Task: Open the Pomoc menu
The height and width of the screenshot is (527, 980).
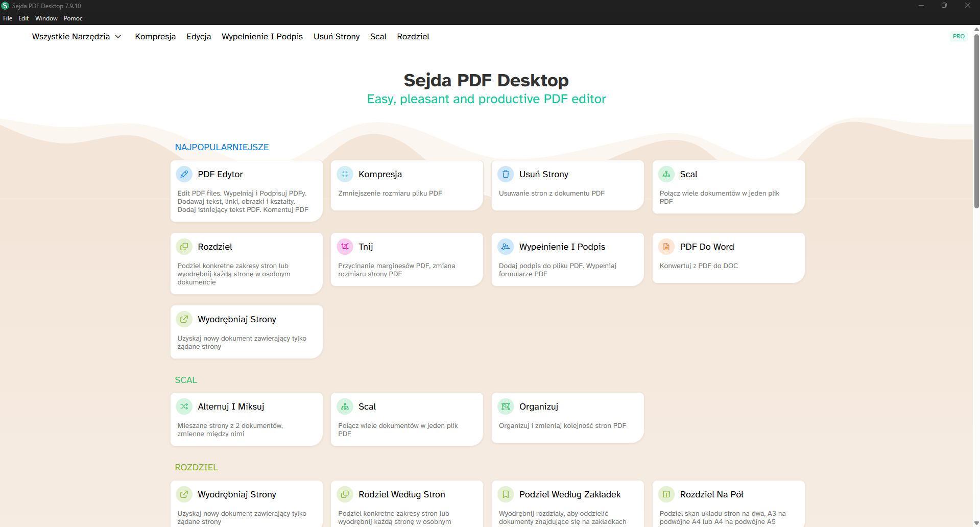Action: 73,18
